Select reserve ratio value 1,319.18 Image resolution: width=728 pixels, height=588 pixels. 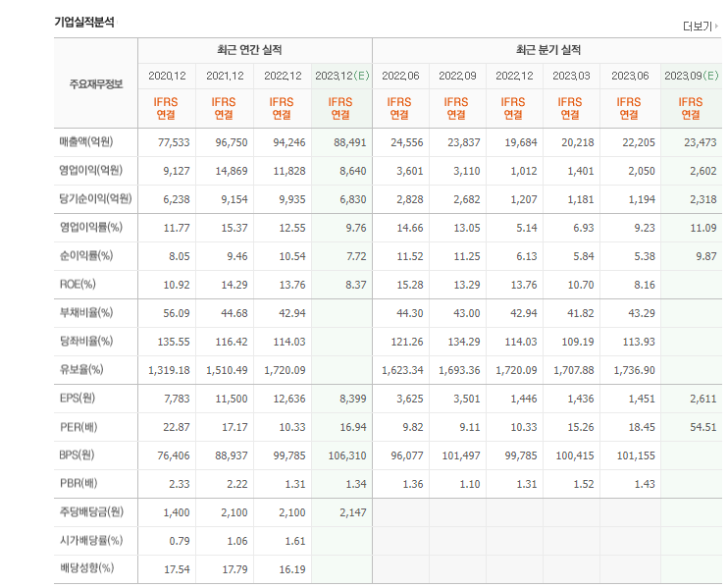169,370
